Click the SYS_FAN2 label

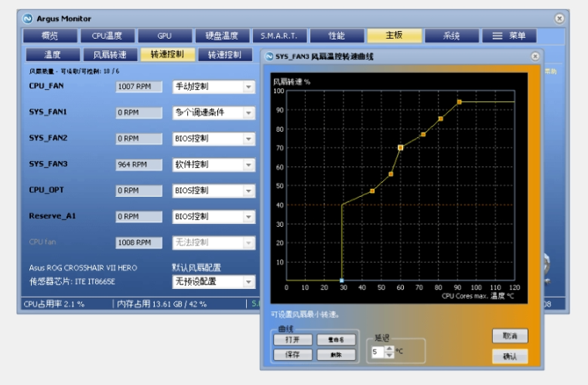[x=49, y=138]
